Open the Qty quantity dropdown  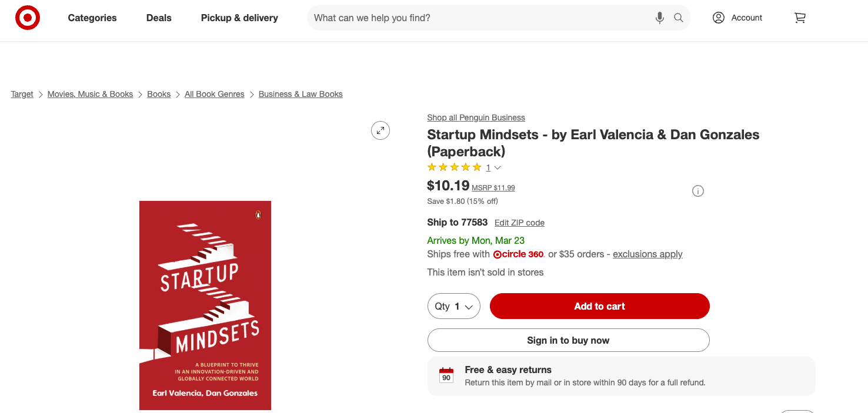(x=454, y=306)
